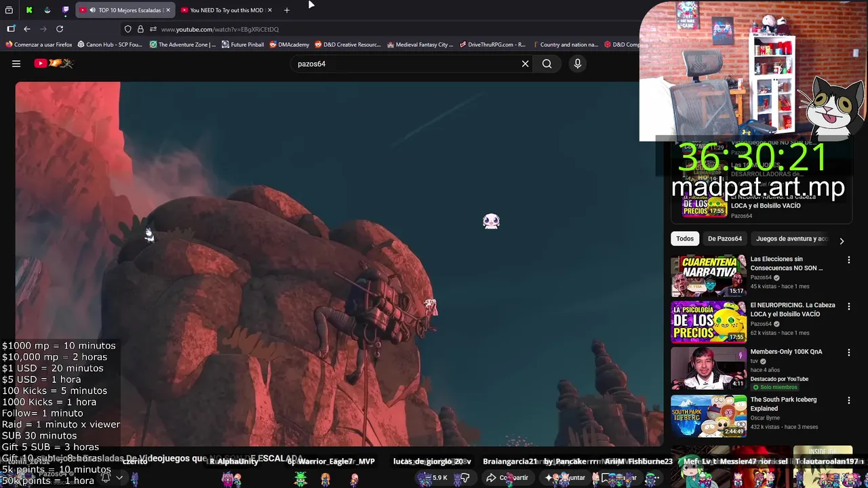Viewport: 868px width, 488px height.
Task: Open 'Las Elecciones sin Consecuencias NO SON' title
Action: pos(787,264)
